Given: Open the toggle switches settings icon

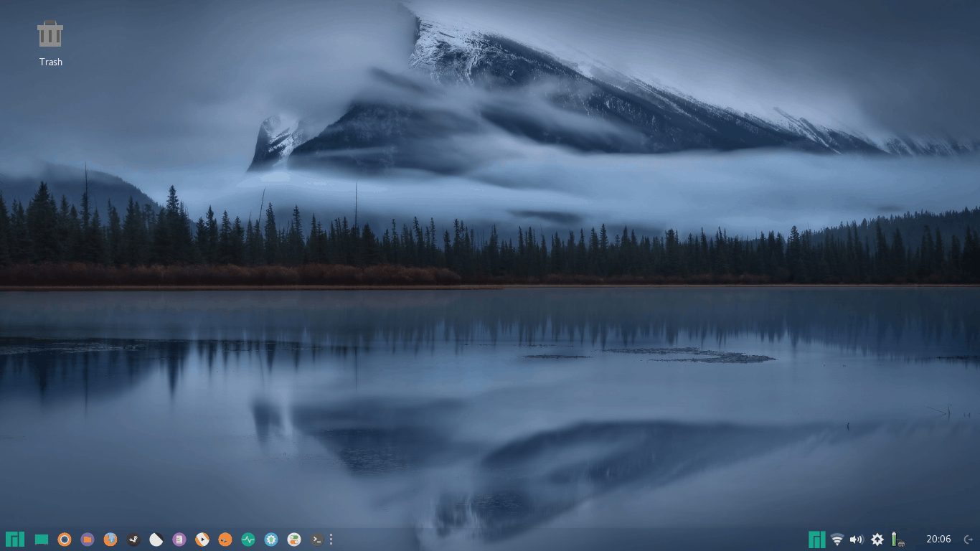Looking at the screenshot, I should click(294, 540).
